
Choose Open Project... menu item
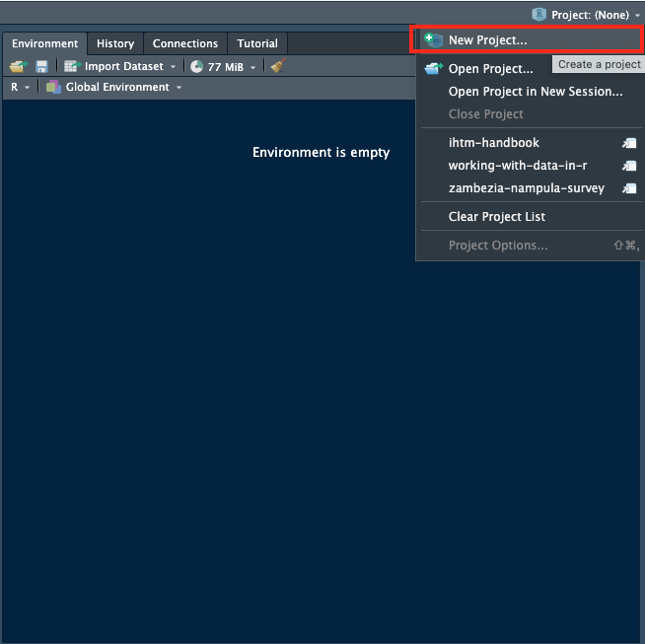pyautogui.click(x=490, y=69)
